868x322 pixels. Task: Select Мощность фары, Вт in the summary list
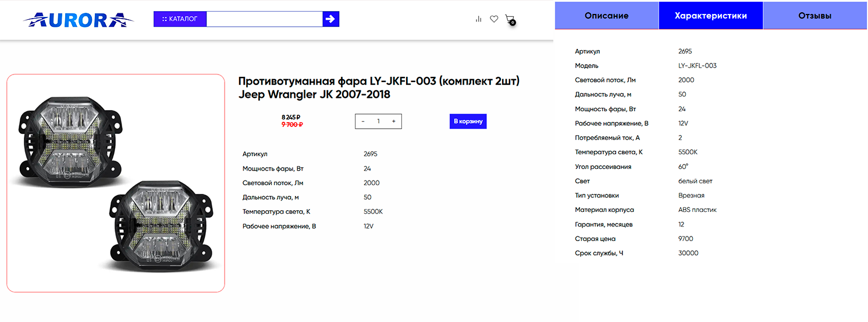coord(273,168)
